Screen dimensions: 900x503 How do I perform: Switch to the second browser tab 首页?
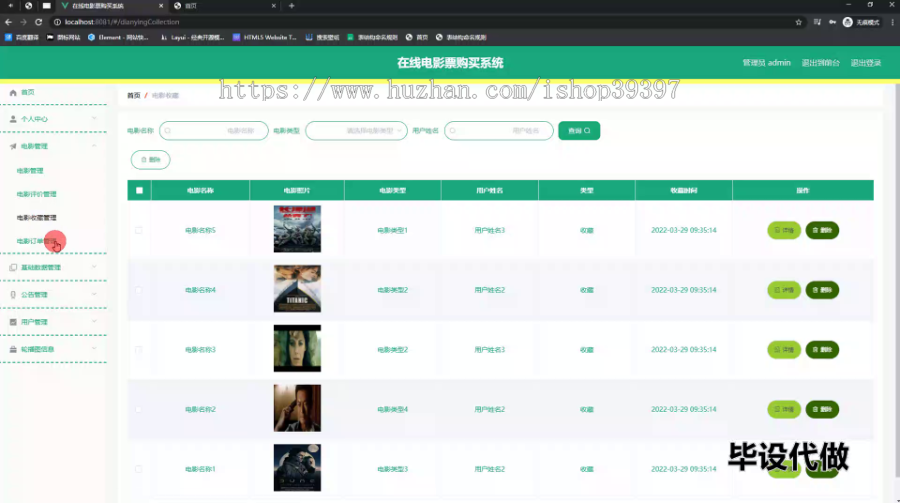[224, 6]
